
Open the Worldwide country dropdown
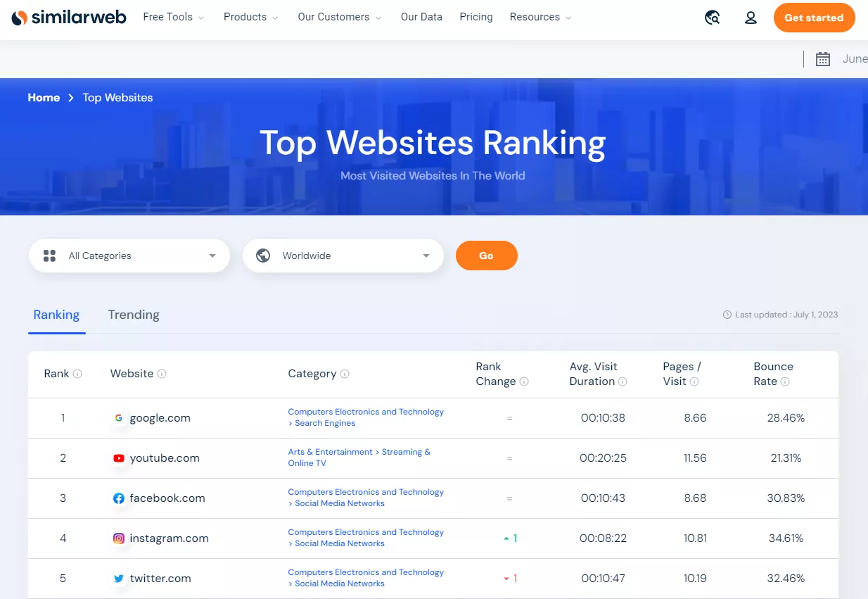click(x=343, y=256)
